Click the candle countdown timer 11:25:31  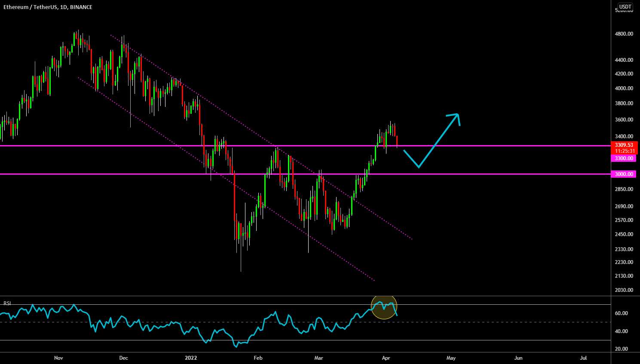tap(624, 151)
